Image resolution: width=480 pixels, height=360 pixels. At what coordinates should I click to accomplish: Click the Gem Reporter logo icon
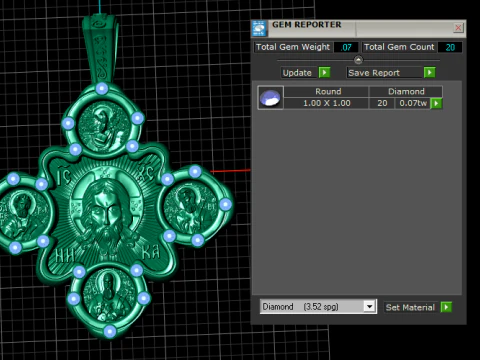click(x=259, y=28)
